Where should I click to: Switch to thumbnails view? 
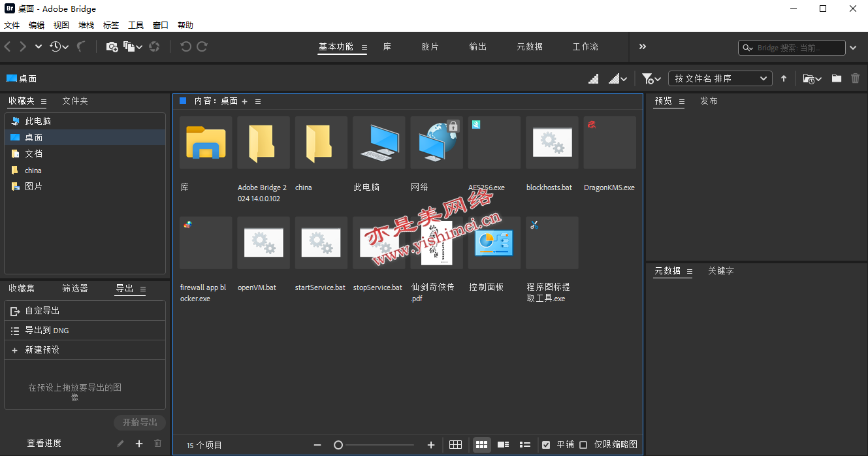point(481,445)
